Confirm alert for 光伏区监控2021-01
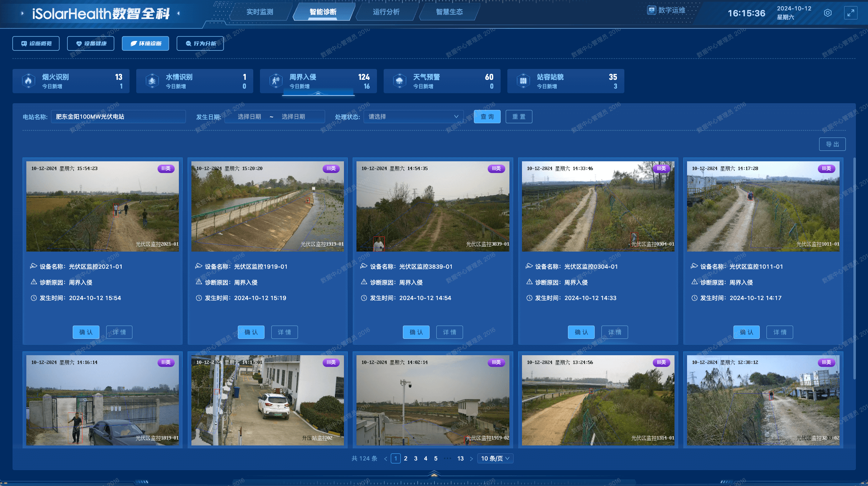Viewport: 868px width, 486px height. (x=86, y=332)
